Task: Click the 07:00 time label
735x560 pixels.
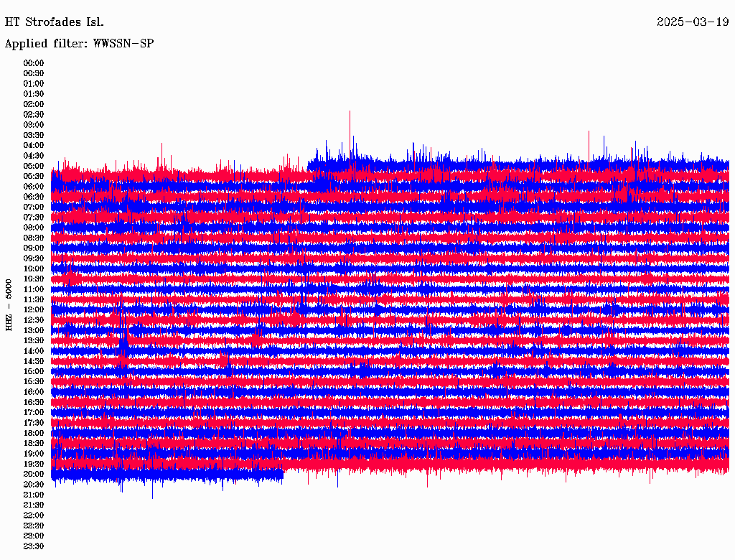Action: tap(34, 207)
